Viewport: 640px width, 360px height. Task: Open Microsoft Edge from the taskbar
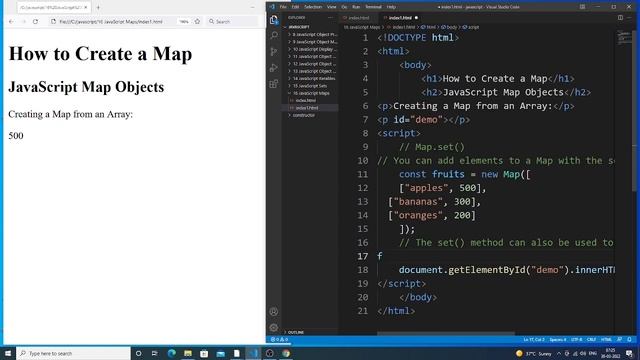tap(171, 353)
